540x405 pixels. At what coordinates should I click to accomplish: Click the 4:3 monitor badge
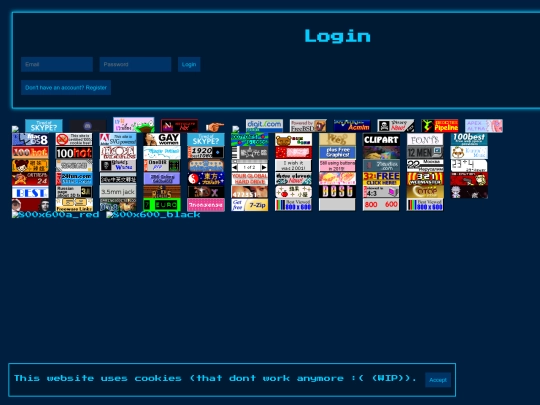click(x=381, y=192)
